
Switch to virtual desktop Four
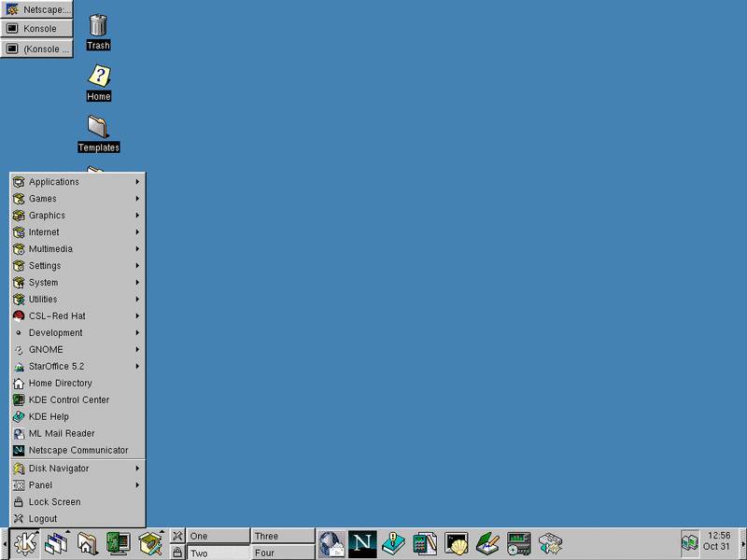point(283,553)
